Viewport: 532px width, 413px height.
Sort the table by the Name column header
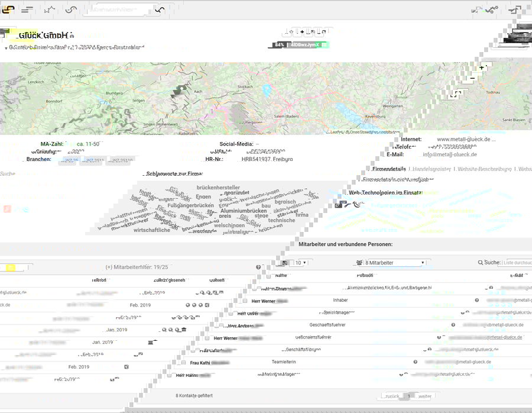[x=281, y=276]
